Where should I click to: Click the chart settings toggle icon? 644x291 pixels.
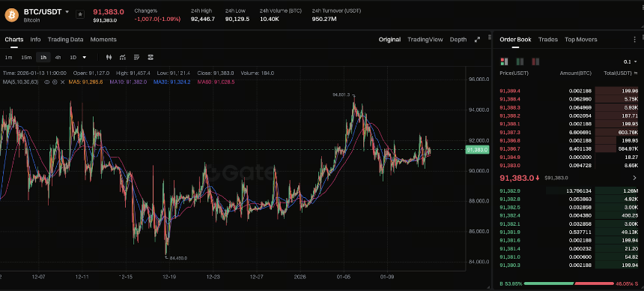[151, 57]
